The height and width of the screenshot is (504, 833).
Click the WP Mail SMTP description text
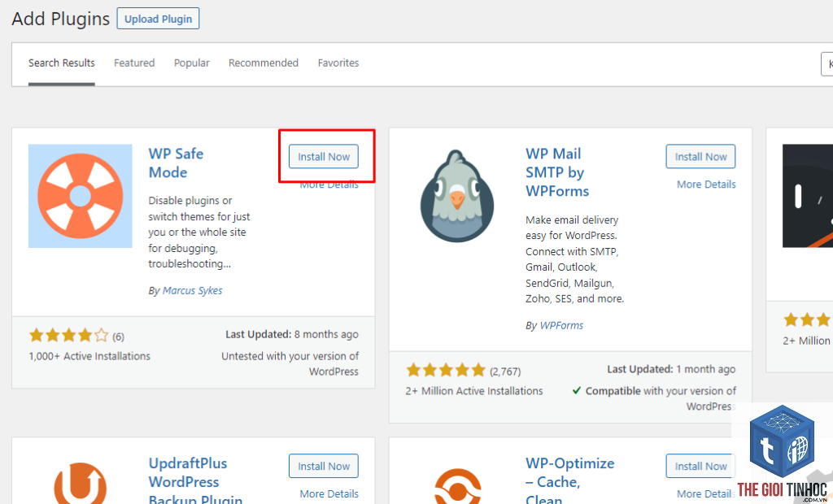[574, 259]
